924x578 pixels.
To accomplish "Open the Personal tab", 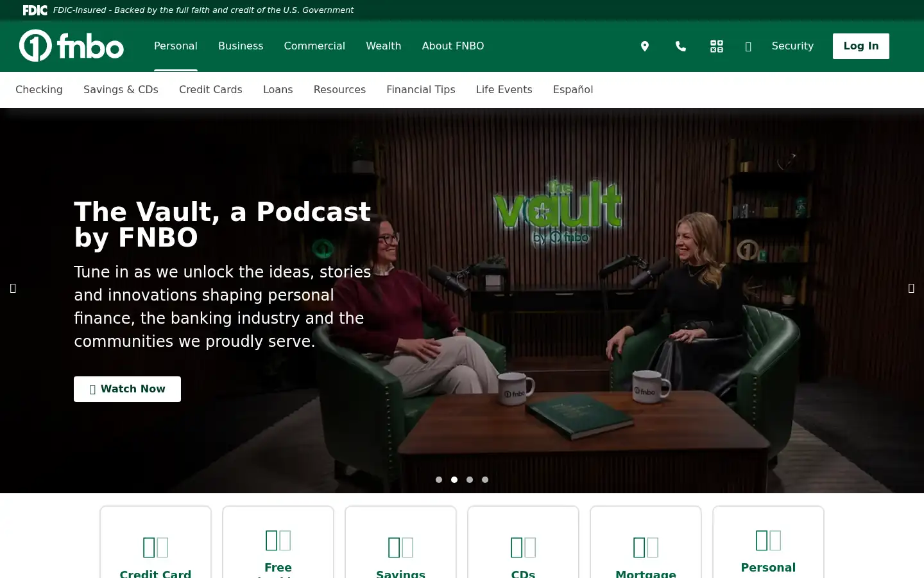I will [176, 46].
